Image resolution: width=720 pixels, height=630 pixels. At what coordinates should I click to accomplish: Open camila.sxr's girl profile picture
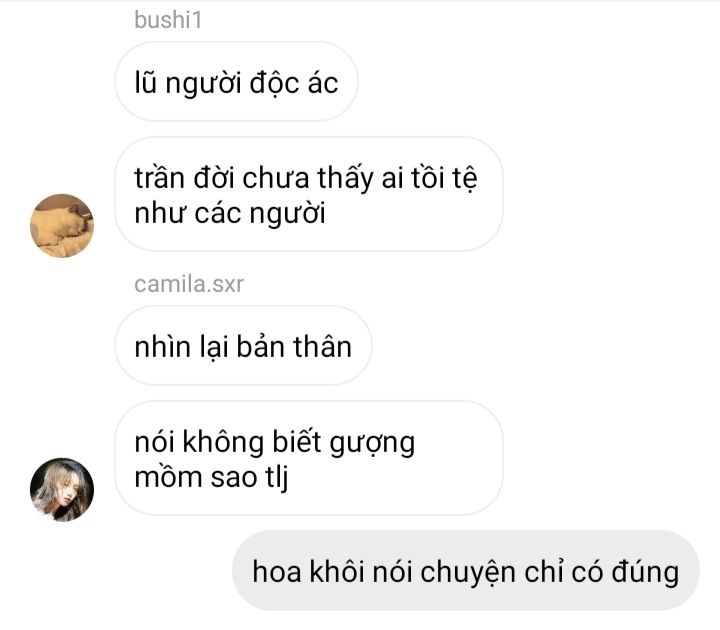pos(62,489)
